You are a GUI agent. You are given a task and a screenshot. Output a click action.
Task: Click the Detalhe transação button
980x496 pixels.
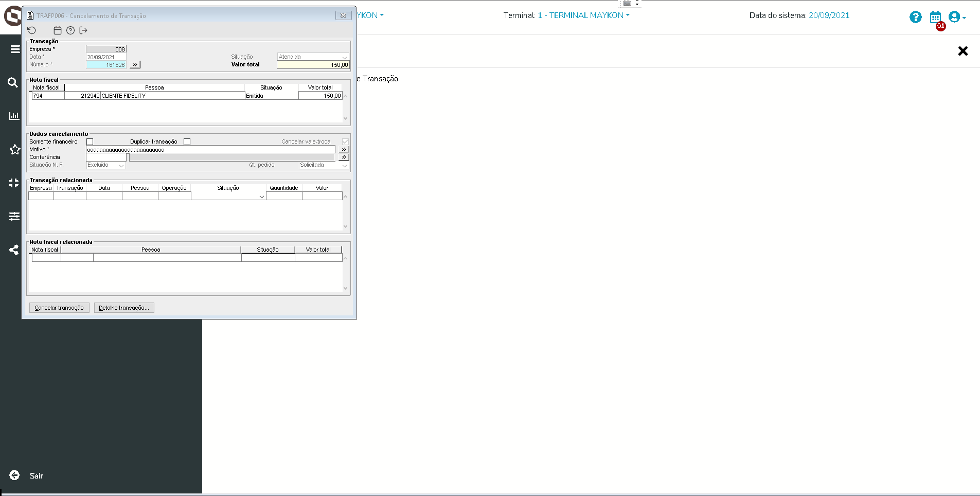coord(124,308)
